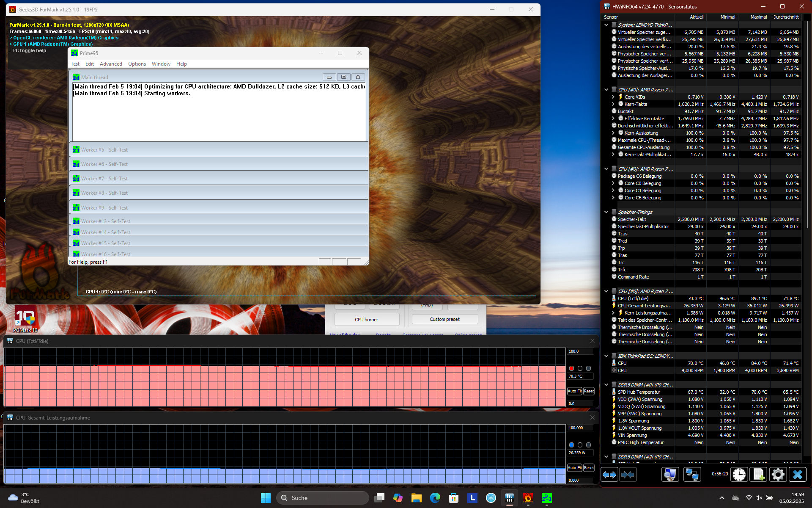Click the clock reset timer icon
812x508 pixels.
(x=739, y=475)
